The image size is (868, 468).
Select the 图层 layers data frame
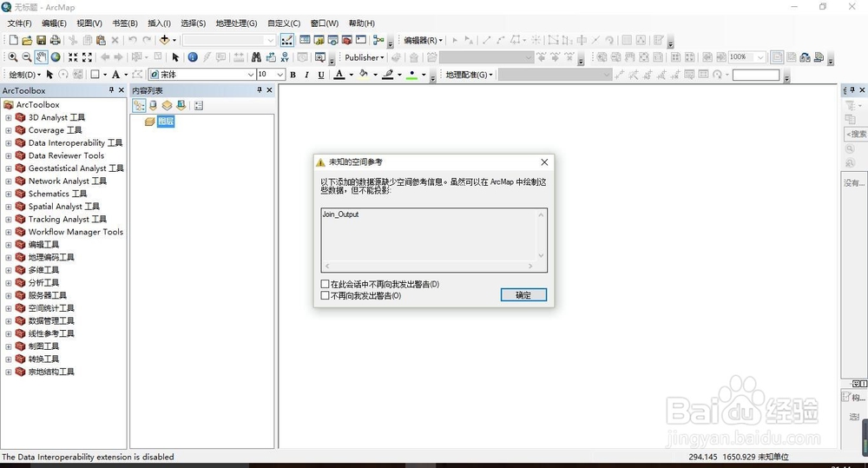(x=166, y=122)
